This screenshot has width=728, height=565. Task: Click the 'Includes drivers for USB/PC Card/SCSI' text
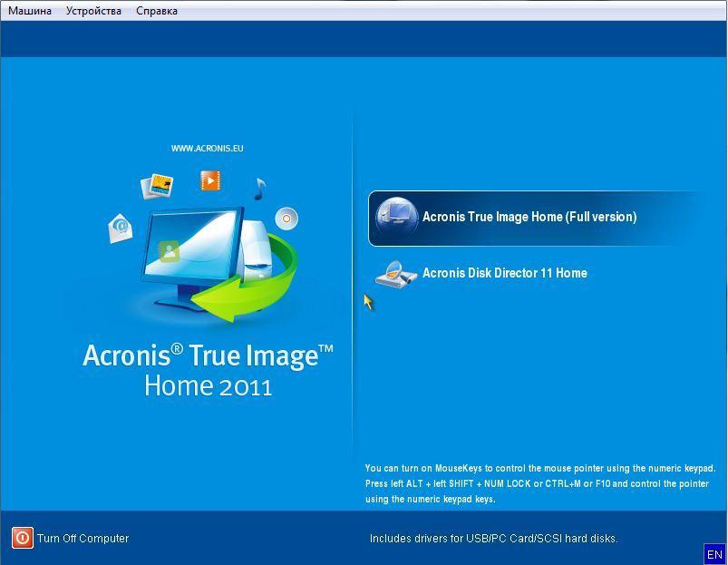(493, 539)
